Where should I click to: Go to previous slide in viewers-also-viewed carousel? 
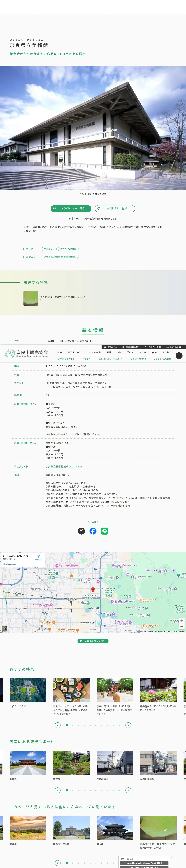coord(58,863)
